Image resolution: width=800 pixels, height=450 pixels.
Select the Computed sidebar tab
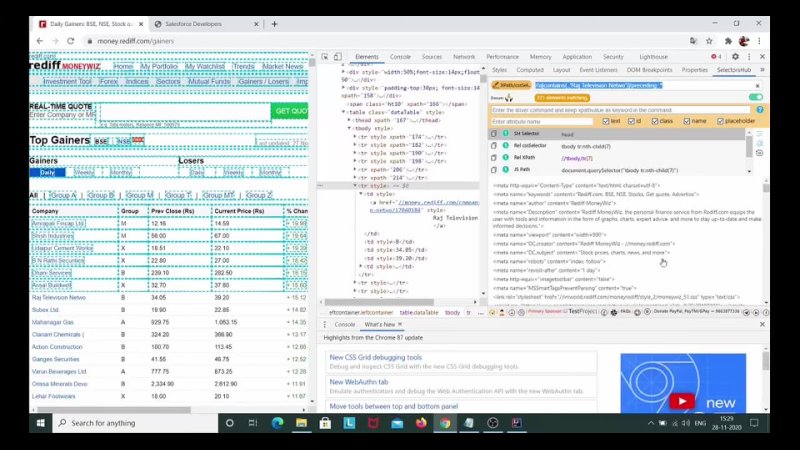tap(530, 70)
